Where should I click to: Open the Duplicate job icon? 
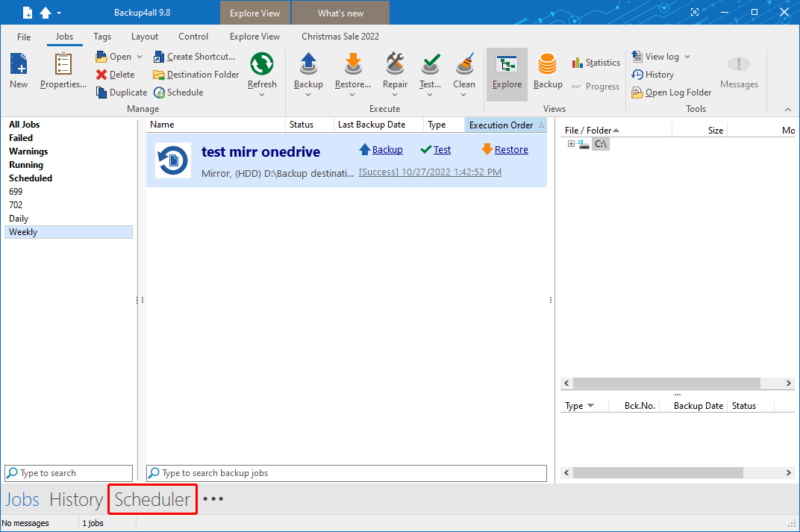[x=121, y=92]
